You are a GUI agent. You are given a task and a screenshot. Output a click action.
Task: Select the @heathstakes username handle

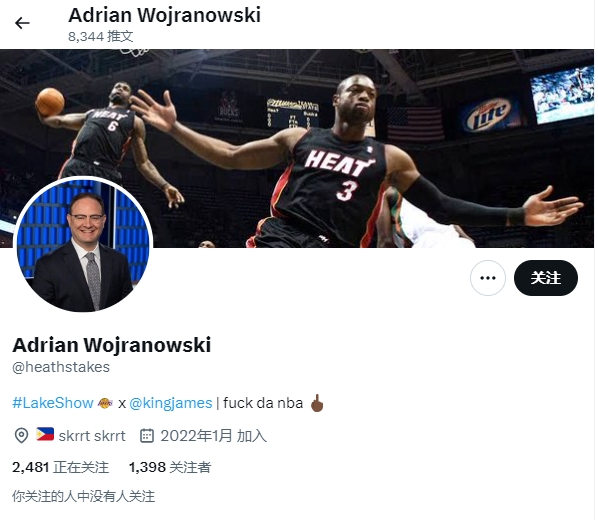click(x=61, y=367)
